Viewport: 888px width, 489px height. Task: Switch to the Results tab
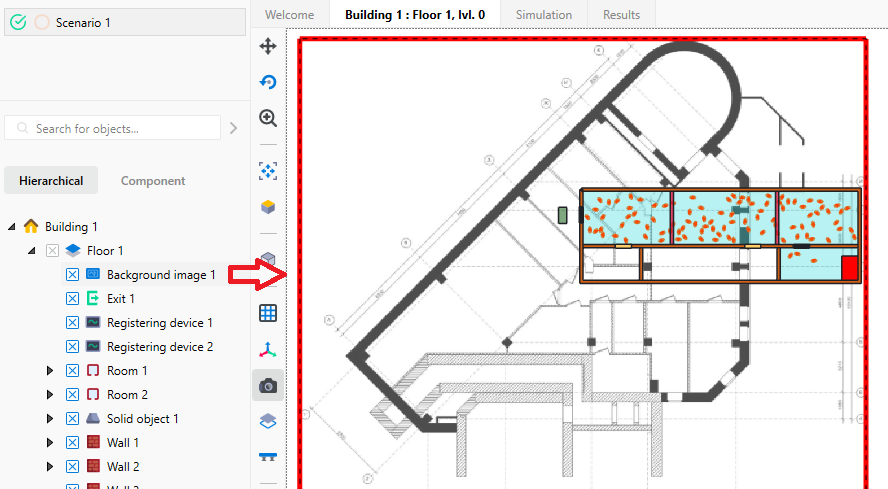pyautogui.click(x=621, y=15)
